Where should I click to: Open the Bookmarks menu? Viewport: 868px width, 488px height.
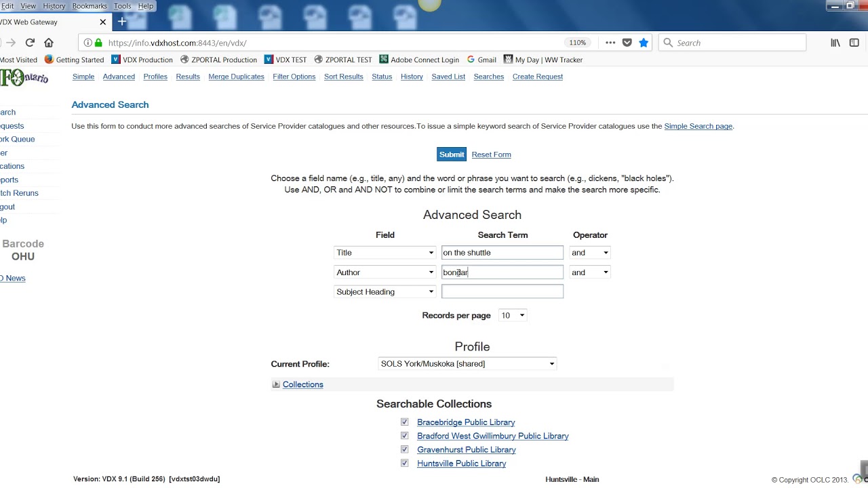(90, 6)
